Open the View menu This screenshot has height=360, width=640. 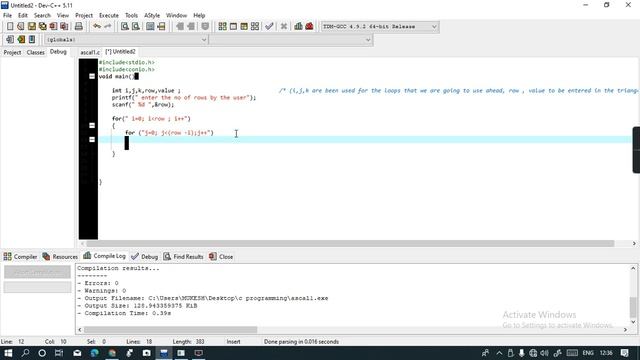(62, 15)
